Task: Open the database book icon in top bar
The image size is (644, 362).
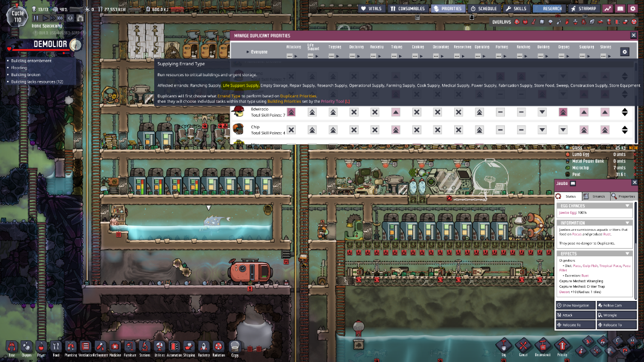Action: pyautogui.click(x=620, y=8)
